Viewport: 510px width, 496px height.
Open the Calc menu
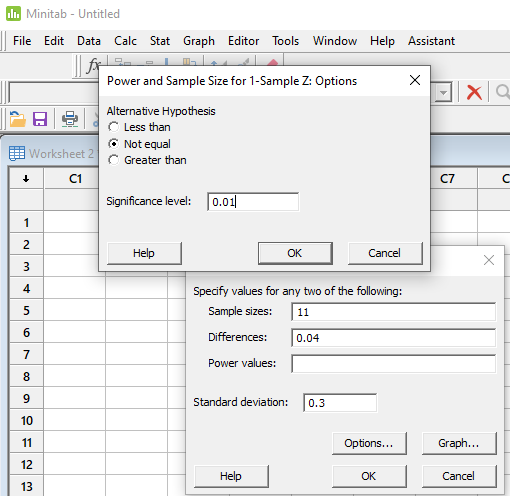[x=125, y=41]
